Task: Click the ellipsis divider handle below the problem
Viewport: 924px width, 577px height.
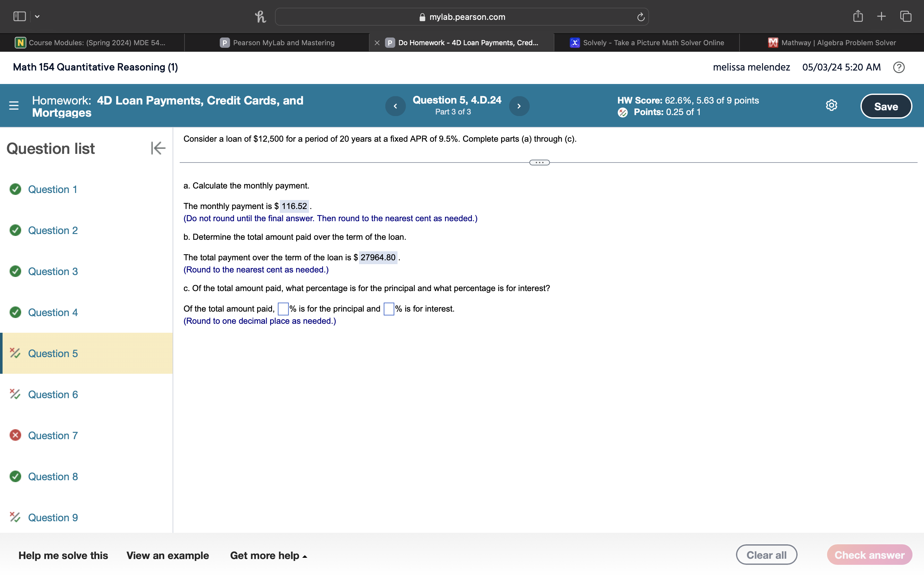Action: (539, 162)
